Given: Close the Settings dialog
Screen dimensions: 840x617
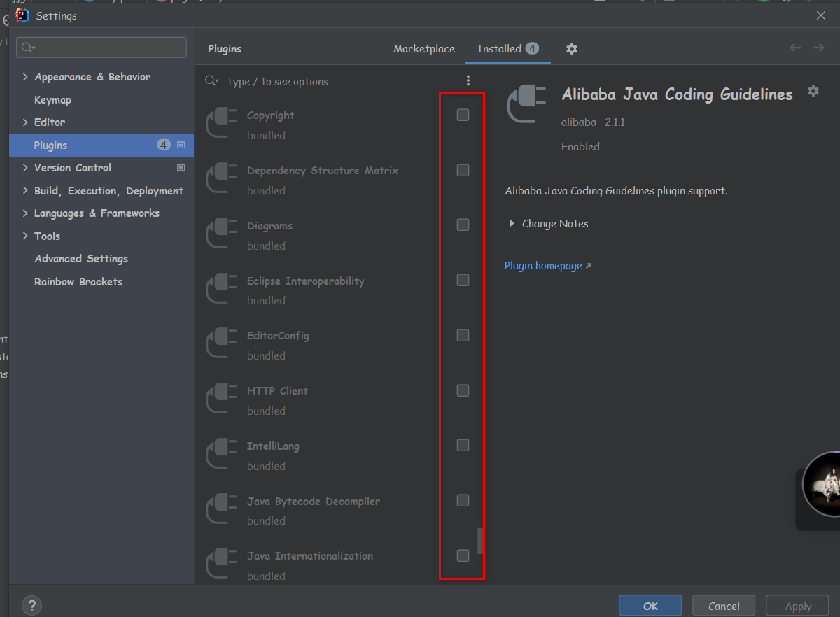Looking at the screenshot, I should [x=821, y=15].
